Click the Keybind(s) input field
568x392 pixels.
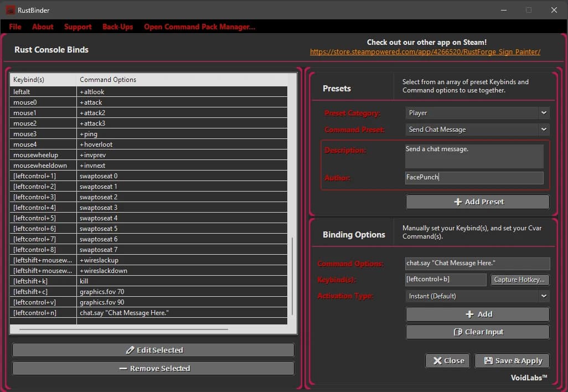point(446,279)
